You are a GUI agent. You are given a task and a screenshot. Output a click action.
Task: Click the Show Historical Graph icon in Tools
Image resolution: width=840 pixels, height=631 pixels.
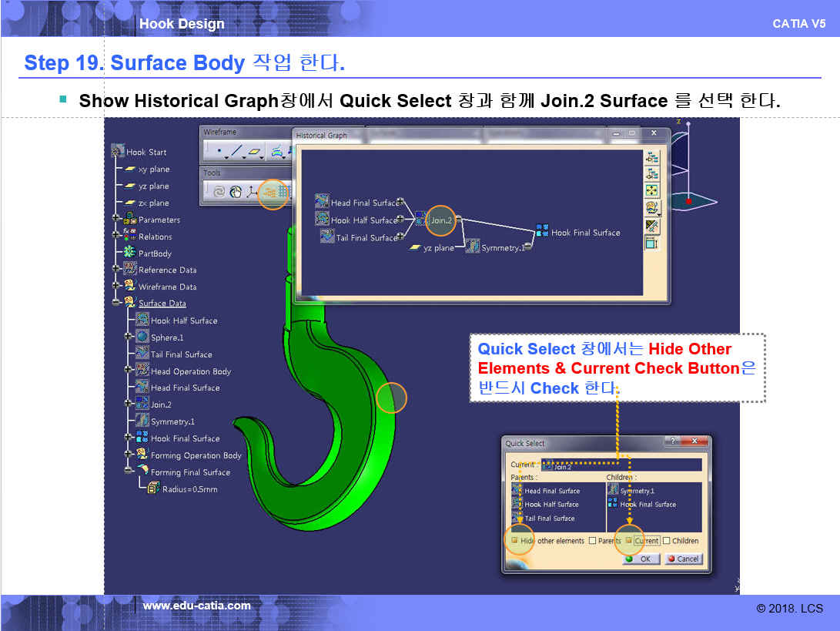271,193
